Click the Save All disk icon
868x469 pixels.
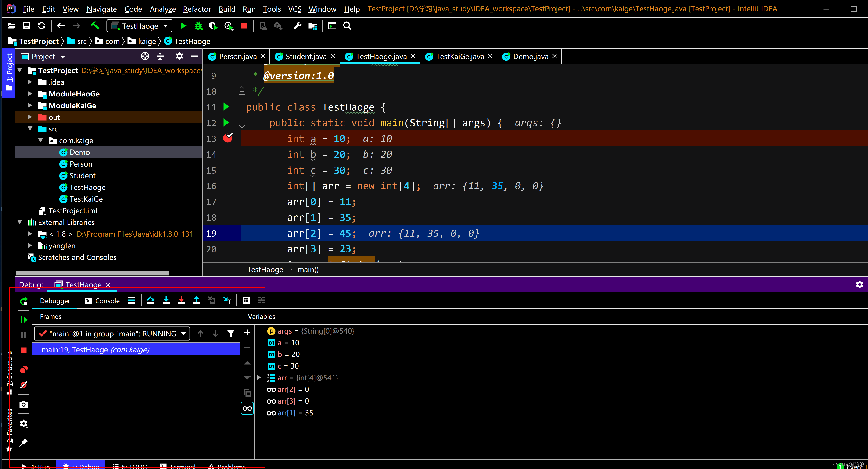[x=26, y=26]
